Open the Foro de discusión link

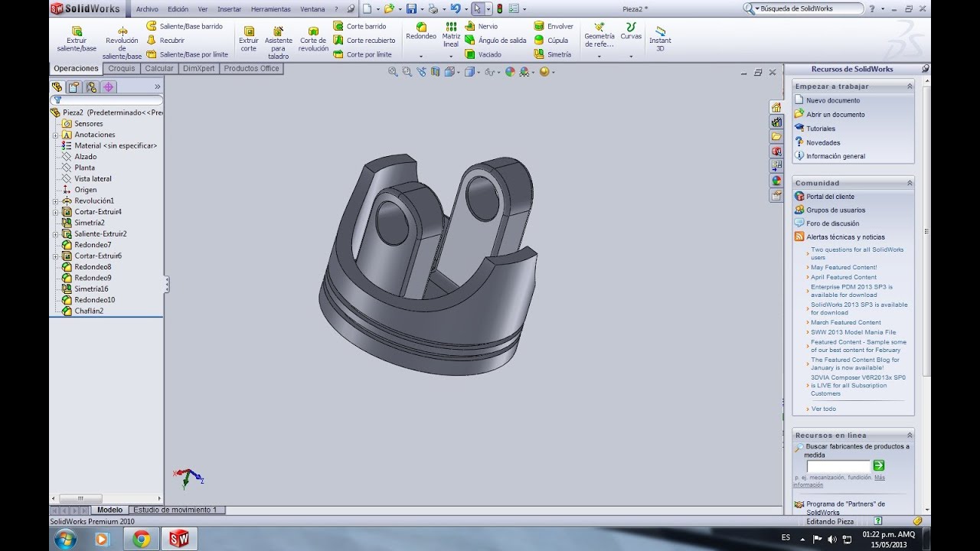pyautogui.click(x=833, y=223)
